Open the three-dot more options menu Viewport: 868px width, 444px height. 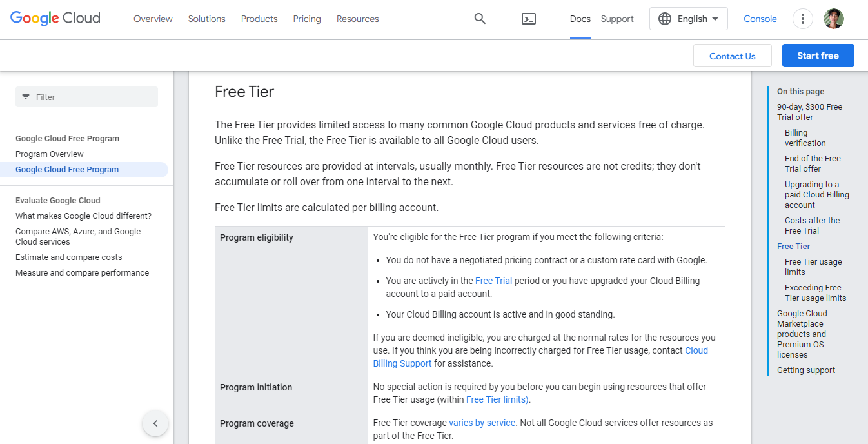802,19
